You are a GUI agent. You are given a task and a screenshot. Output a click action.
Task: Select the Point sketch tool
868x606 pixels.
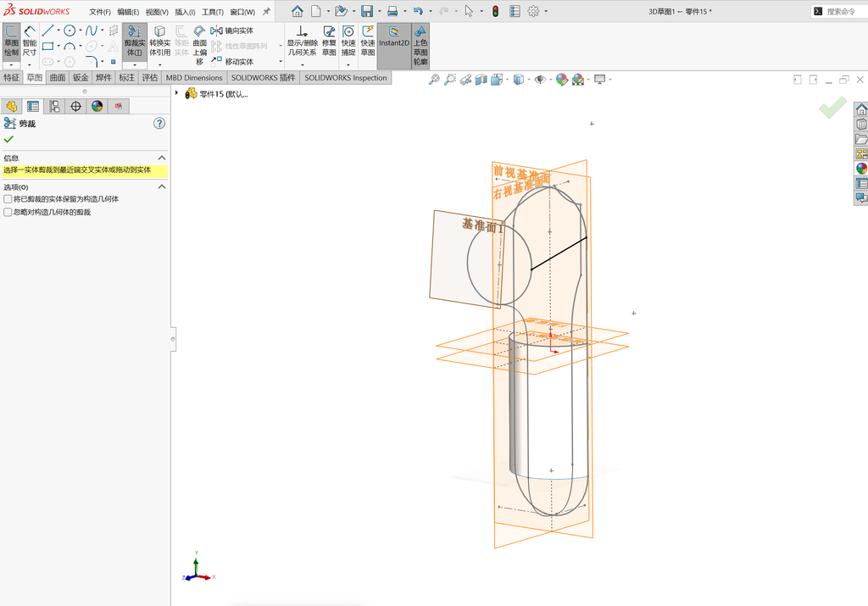pos(113,61)
